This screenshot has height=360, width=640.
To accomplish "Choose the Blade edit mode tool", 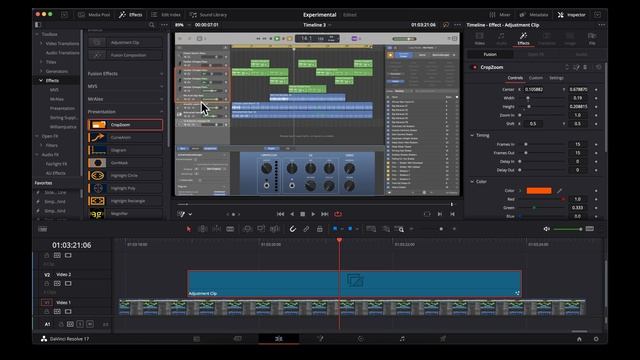I will (x=230, y=229).
